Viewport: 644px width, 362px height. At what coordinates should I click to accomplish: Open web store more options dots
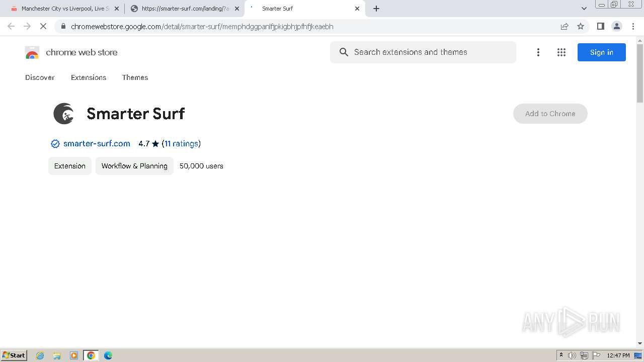538,52
